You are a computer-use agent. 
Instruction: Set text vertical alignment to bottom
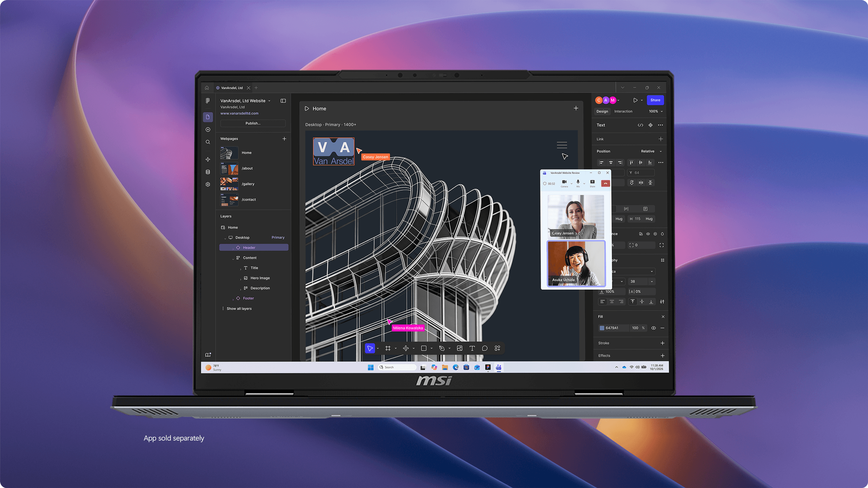pyautogui.click(x=651, y=302)
